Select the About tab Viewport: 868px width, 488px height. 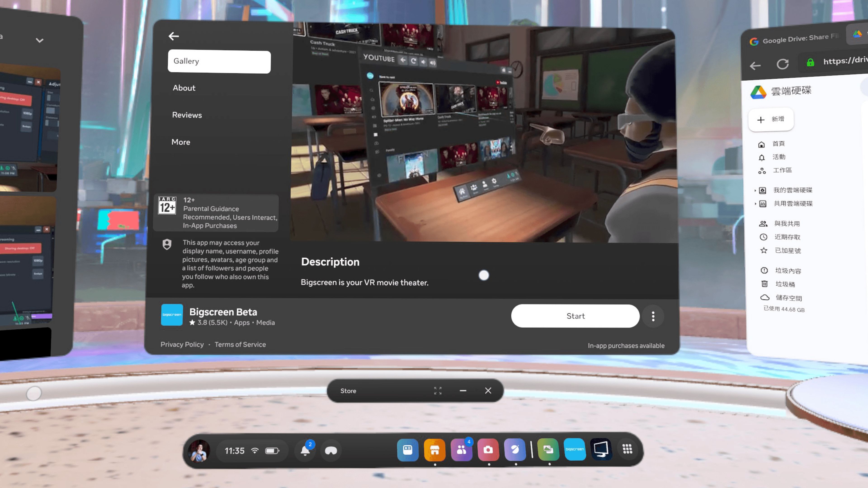pyautogui.click(x=184, y=88)
